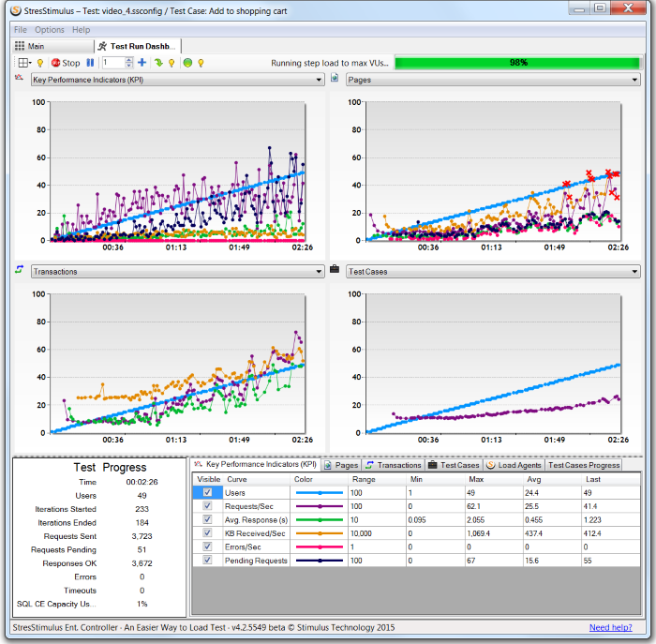Screen dimensions: 656x644
Task: Open the Transactions graph dropdown
Action: click(x=178, y=272)
